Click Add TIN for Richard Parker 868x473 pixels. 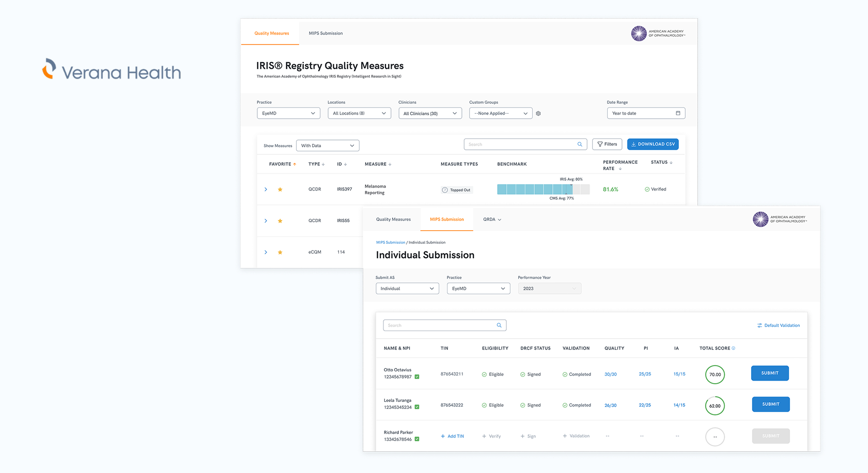coord(452,436)
